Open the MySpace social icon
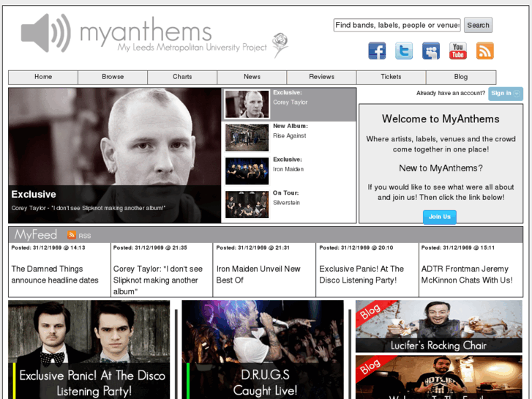Viewport: 532px width, 399px height. click(431, 51)
